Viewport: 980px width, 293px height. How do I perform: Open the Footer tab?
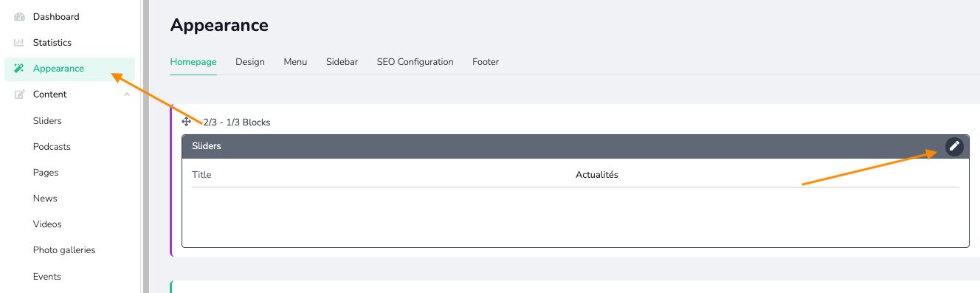tap(486, 62)
